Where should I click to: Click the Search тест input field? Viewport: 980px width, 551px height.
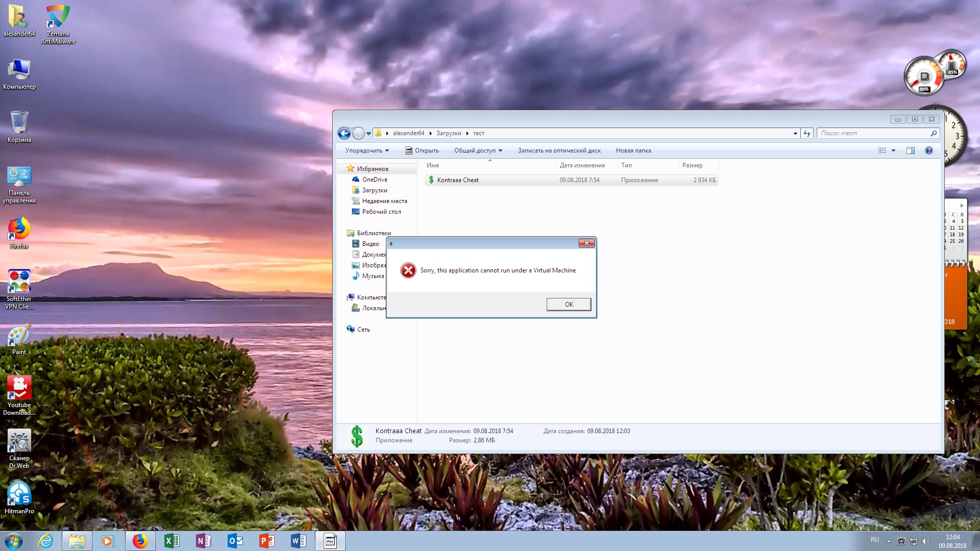[x=873, y=133]
